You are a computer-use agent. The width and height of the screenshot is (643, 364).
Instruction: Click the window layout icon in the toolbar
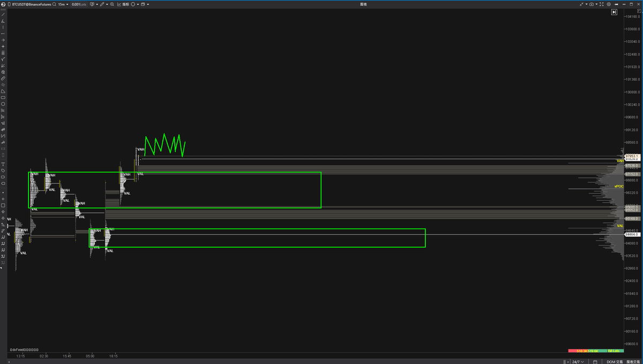pyautogui.click(x=143, y=4)
